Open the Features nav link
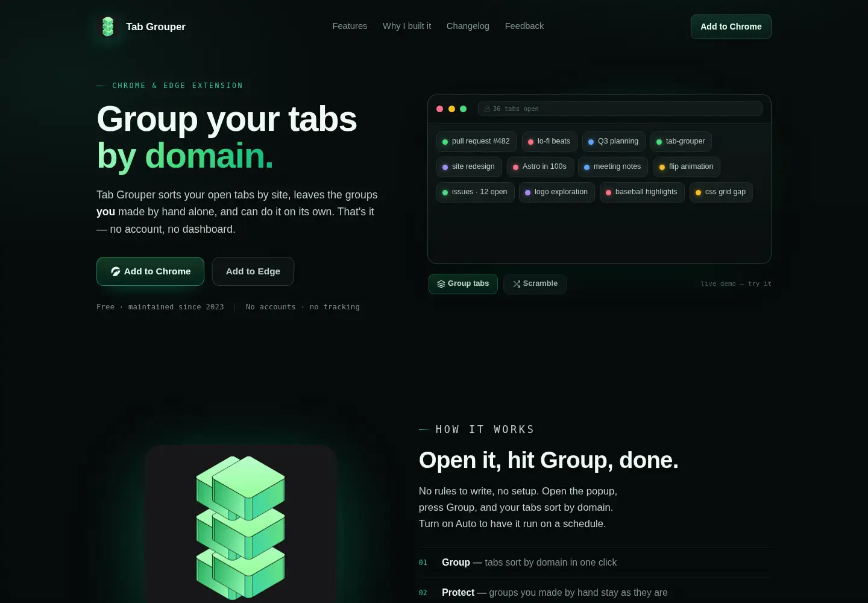This screenshot has width=868, height=603. [x=350, y=26]
